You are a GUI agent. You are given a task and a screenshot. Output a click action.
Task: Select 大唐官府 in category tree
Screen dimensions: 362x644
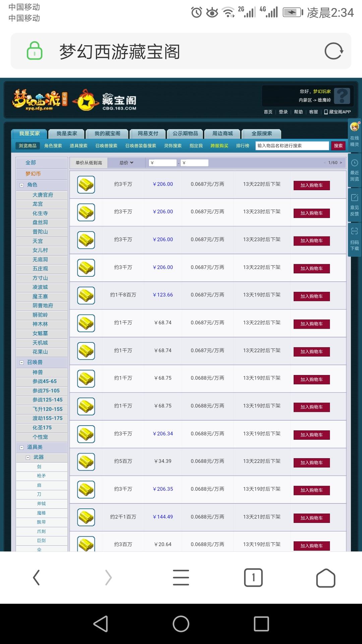pyautogui.click(x=43, y=195)
